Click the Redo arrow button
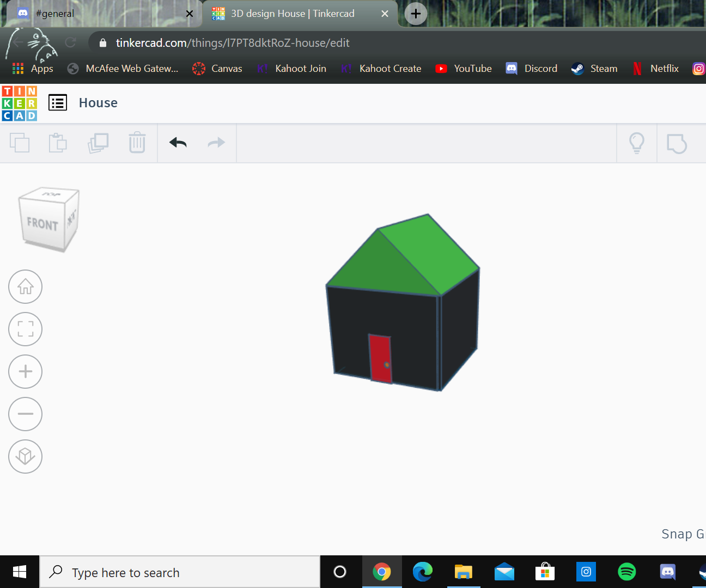706x588 pixels. (x=216, y=142)
